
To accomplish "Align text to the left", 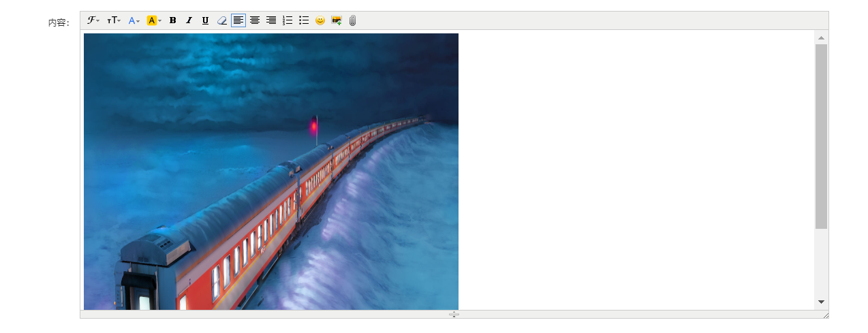I will click(238, 20).
